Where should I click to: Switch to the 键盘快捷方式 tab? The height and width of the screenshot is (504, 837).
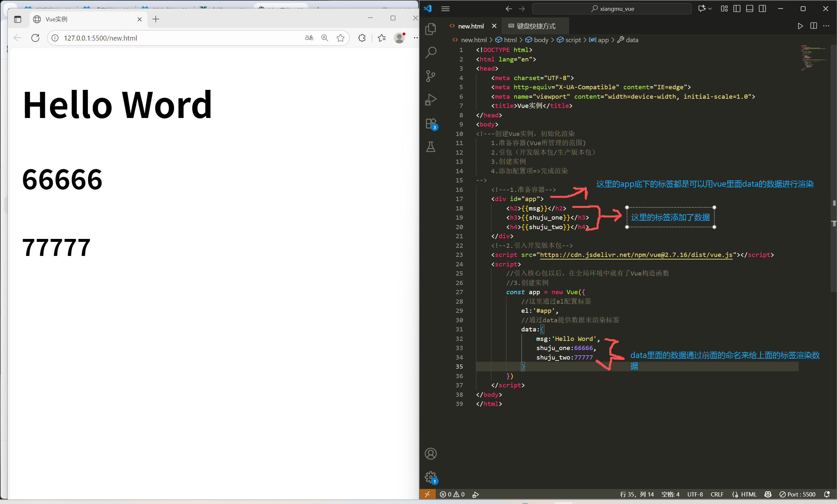point(535,26)
